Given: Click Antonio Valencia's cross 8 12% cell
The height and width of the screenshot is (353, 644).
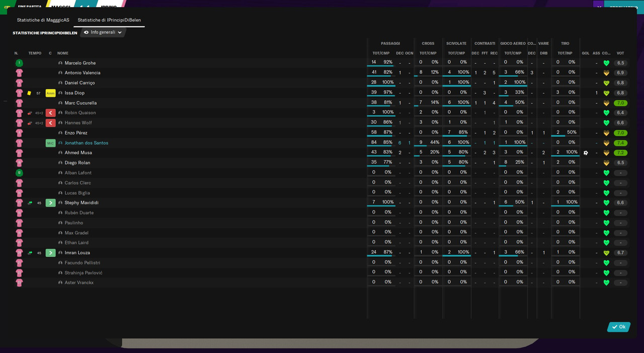Looking at the screenshot, I should 429,72.
